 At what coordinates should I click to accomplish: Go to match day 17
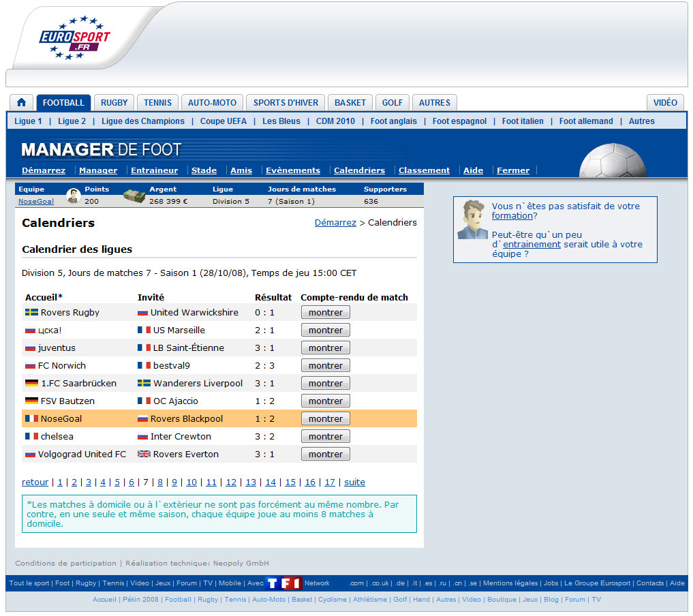click(330, 482)
